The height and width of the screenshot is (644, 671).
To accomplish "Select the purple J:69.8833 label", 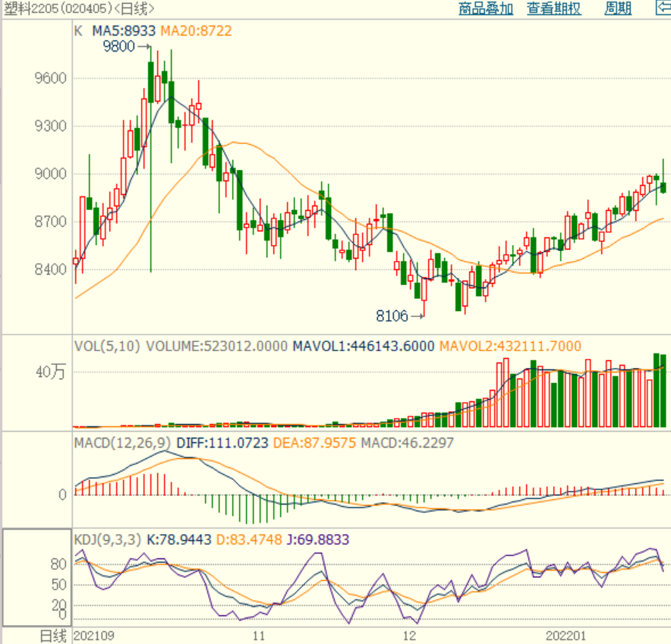I will pos(317,539).
